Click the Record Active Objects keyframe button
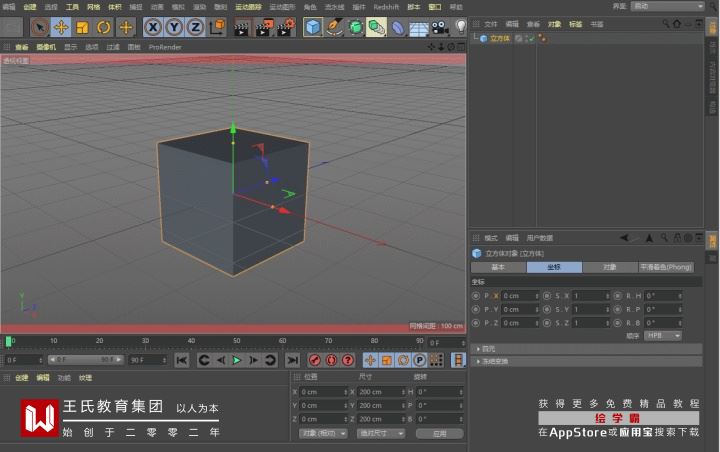 (315, 360)
